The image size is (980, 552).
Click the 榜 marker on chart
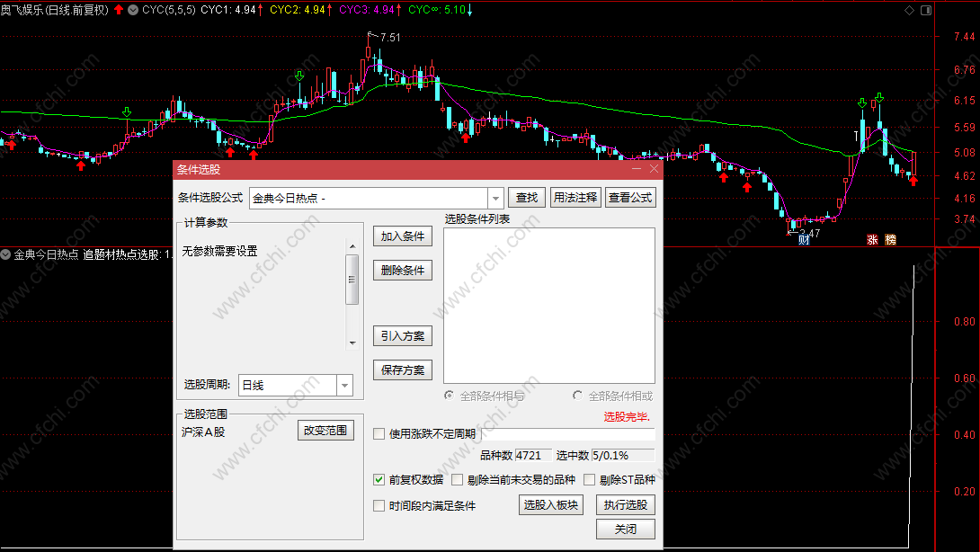(891, 239)
